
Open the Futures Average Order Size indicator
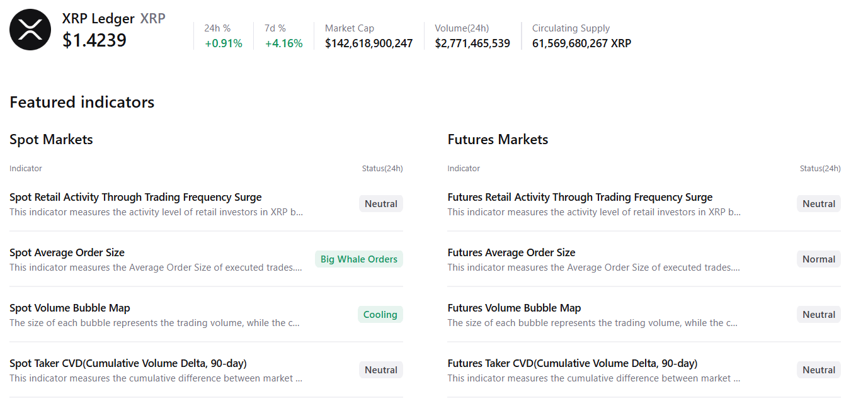[511, 252]
